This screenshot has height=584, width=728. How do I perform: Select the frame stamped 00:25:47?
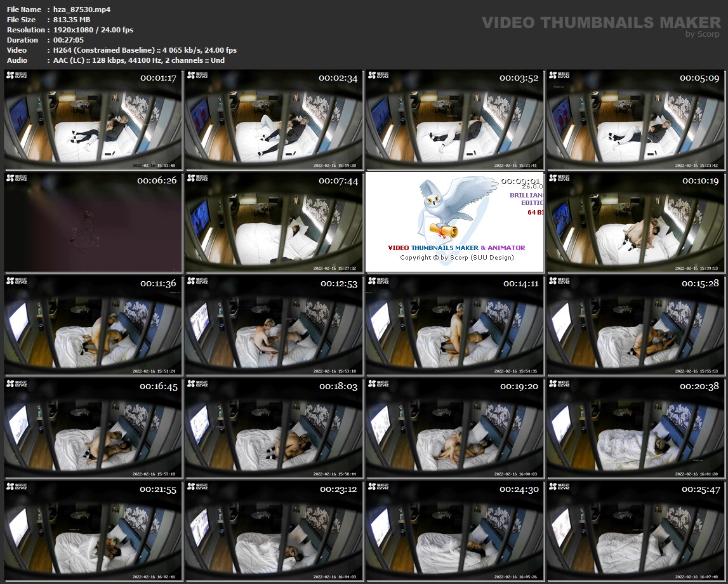(635, 532)
